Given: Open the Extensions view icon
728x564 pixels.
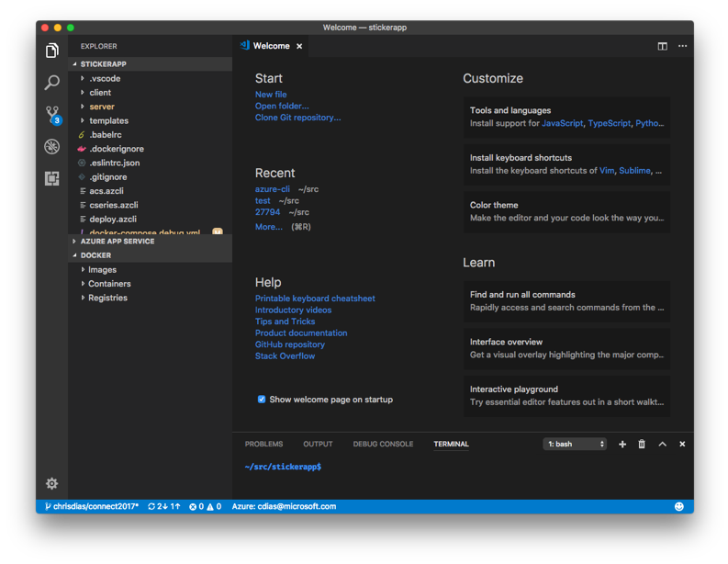Looking at the screenshot, I should coord(52,179).
